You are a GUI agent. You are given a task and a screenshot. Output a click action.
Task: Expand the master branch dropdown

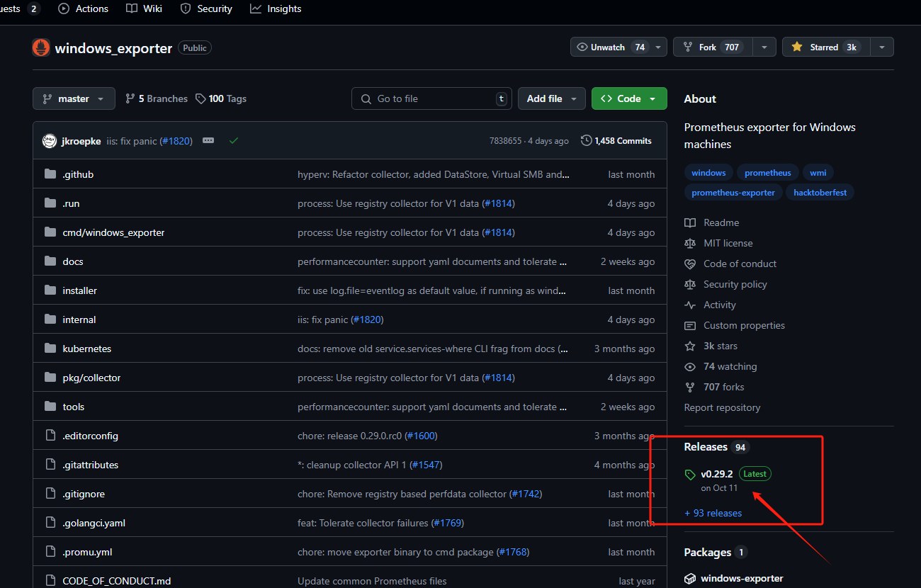pos(74,98)
